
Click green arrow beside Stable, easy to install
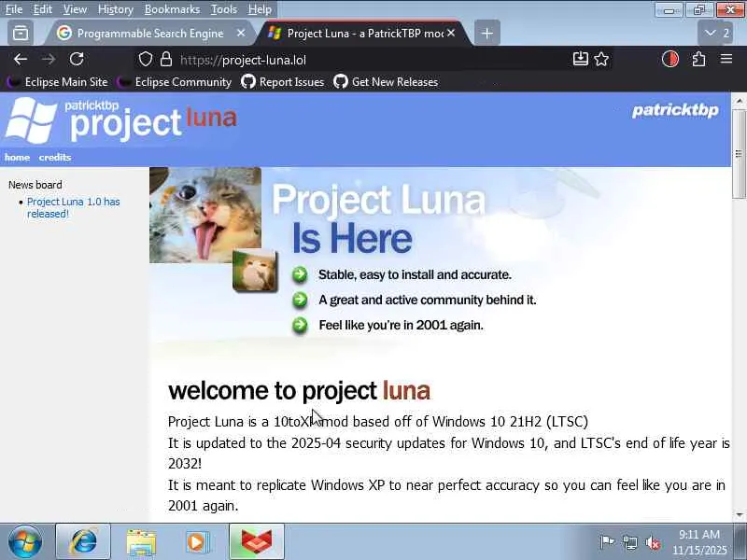[x=300, y=274]
